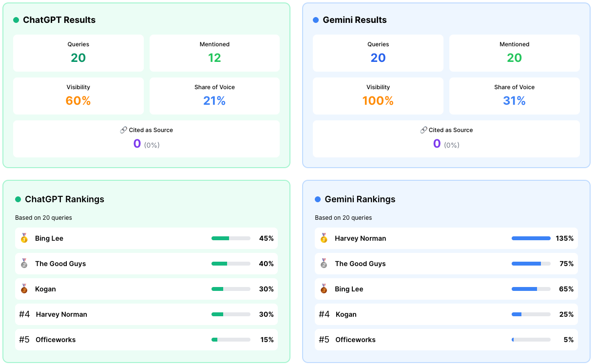
Task: Click the silver medal icon in ChatGPT Rankings
Action: pos(24,264)
